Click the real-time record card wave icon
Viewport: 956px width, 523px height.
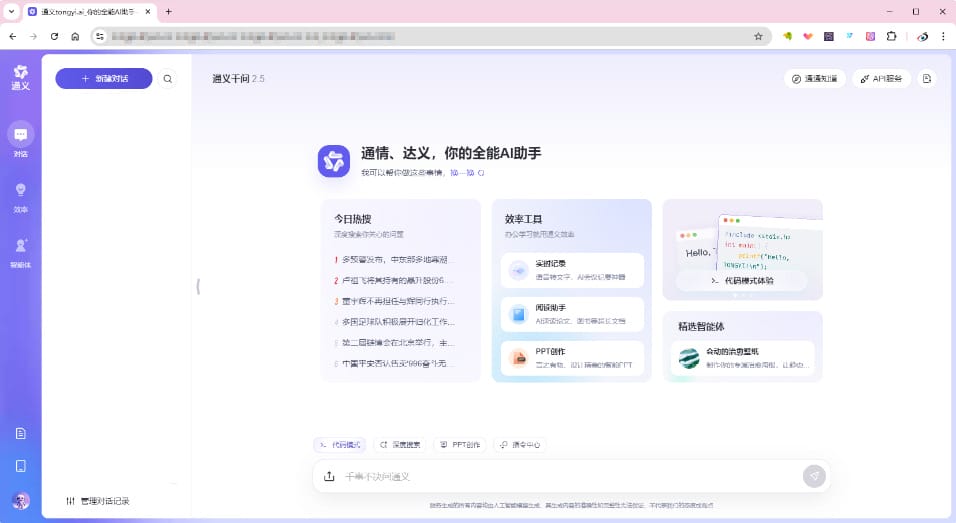pos(518,270)
